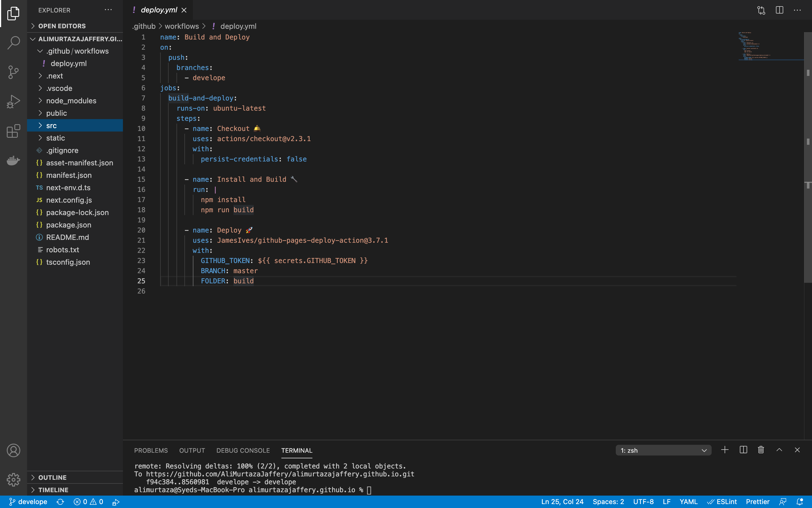Open package-lock.json file
Viewport: 812px width, 508px height.
pyautogui.click(x=75, y=213)
